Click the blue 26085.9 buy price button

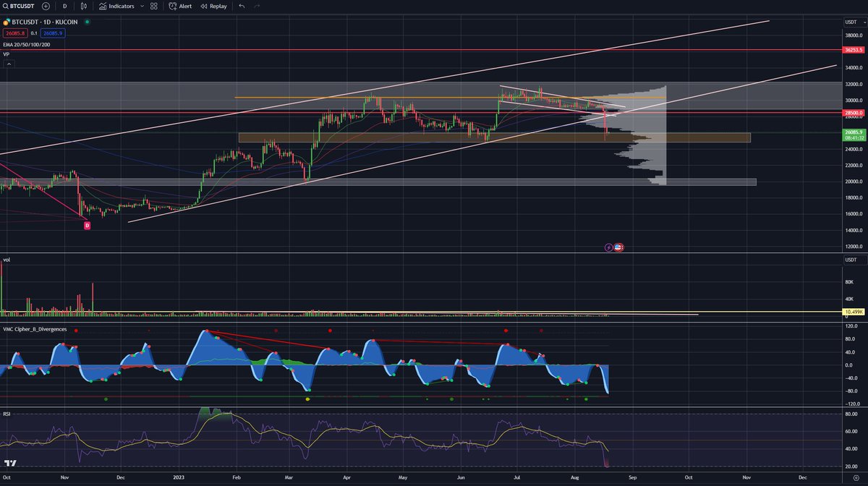click(x=53, y=33)
